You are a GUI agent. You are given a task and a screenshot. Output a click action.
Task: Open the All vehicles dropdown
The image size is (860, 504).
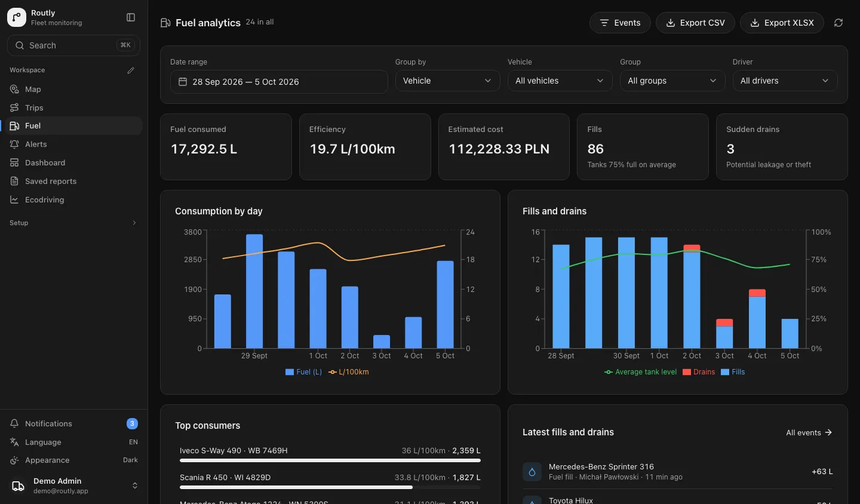pyautogui.click(x=560, y=81)
